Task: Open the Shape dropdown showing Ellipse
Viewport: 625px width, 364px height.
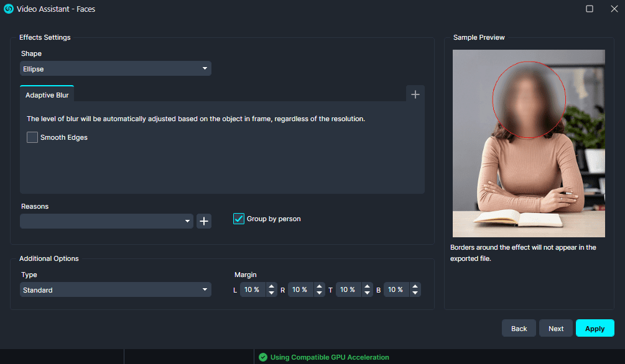Action: click(x=115, y=68)
